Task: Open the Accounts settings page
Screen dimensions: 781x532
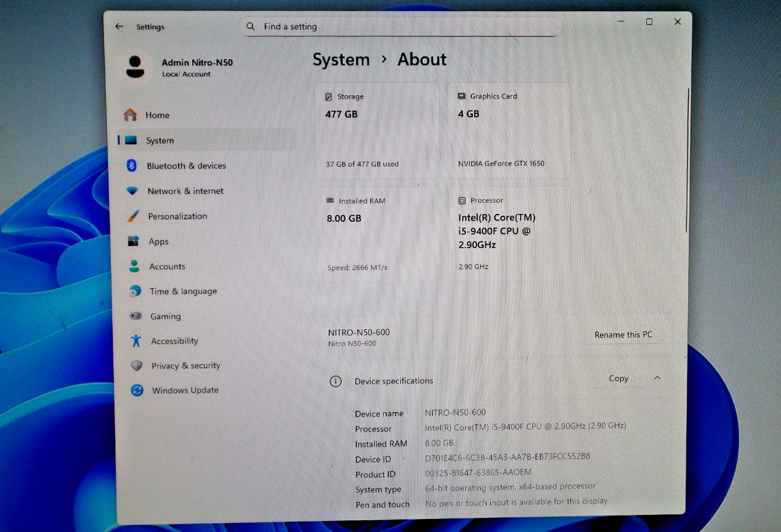Action: (167, 267)
